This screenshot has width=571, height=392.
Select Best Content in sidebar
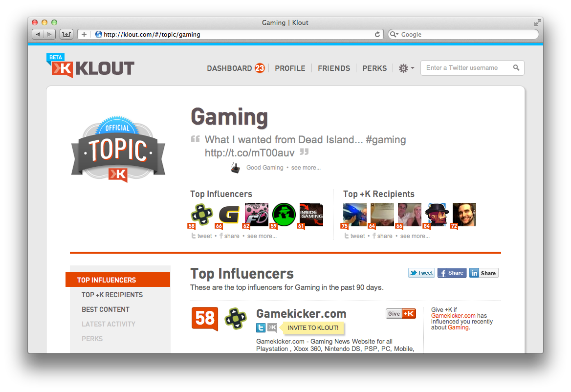pos(106,309)
